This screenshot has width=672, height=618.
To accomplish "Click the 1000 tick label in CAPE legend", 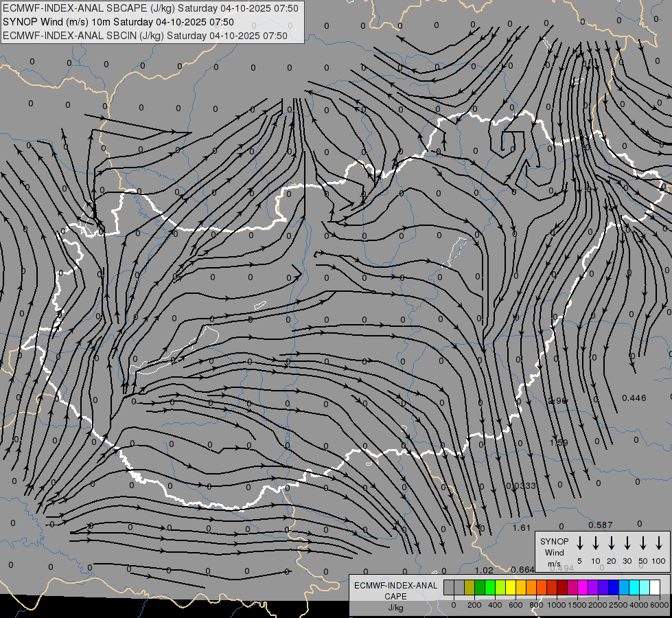I will pos(556,605).
